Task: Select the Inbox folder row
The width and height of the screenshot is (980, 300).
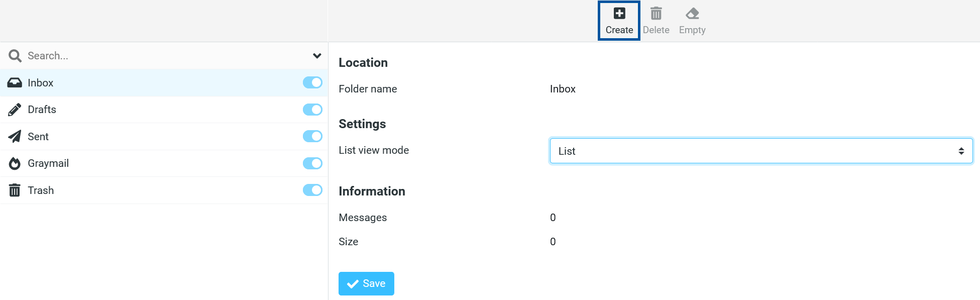Action: tap(164, 83)
